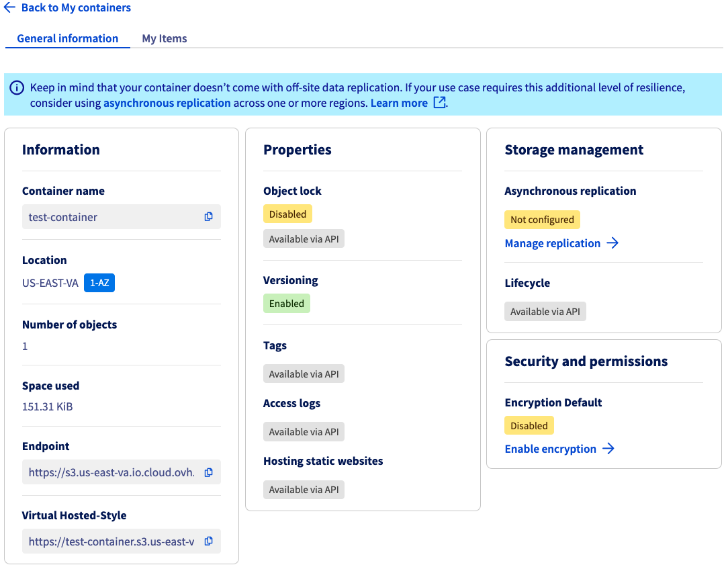The height and width of the screenshot is (569, 728).
Task: Click the arrow icon beside Enable encryption
Action: tap(610, 449)
